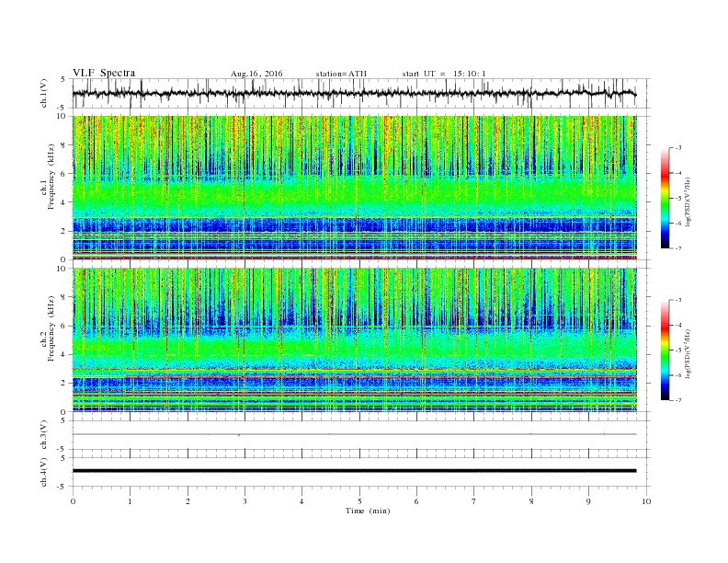Click the ch.2 spectrogram color bar

pos(665,350)
